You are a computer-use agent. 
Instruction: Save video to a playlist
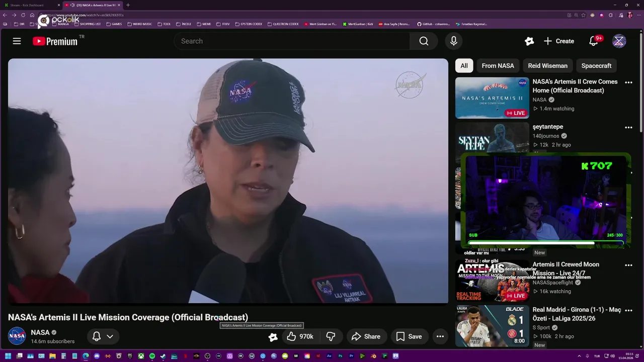[x=409, y=336]
